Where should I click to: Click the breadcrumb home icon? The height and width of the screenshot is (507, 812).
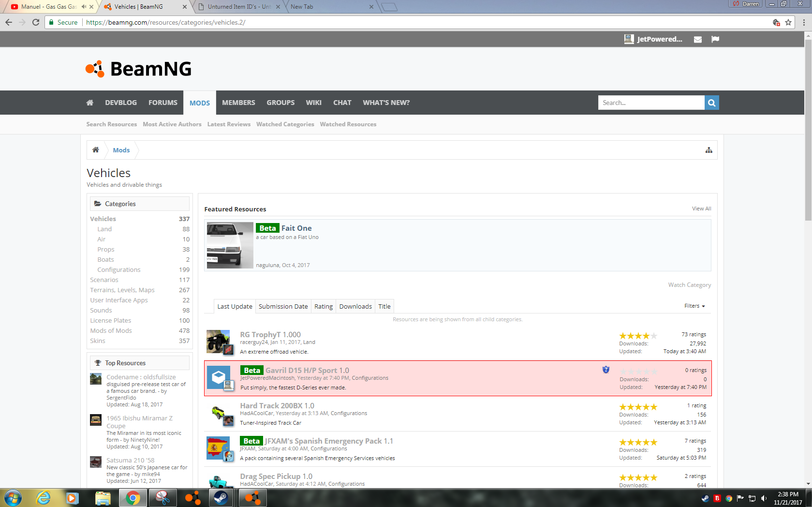tap(96, 150)
